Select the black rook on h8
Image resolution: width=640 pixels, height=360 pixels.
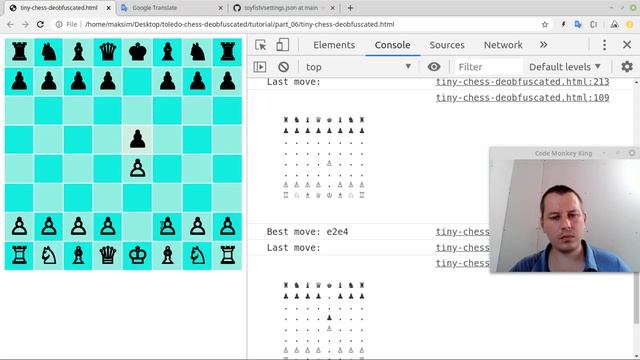tap(227, 52)
